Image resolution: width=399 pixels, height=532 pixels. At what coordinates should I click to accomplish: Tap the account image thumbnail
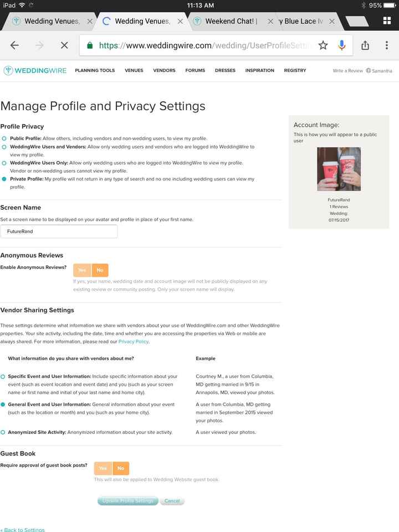(339, 169)
